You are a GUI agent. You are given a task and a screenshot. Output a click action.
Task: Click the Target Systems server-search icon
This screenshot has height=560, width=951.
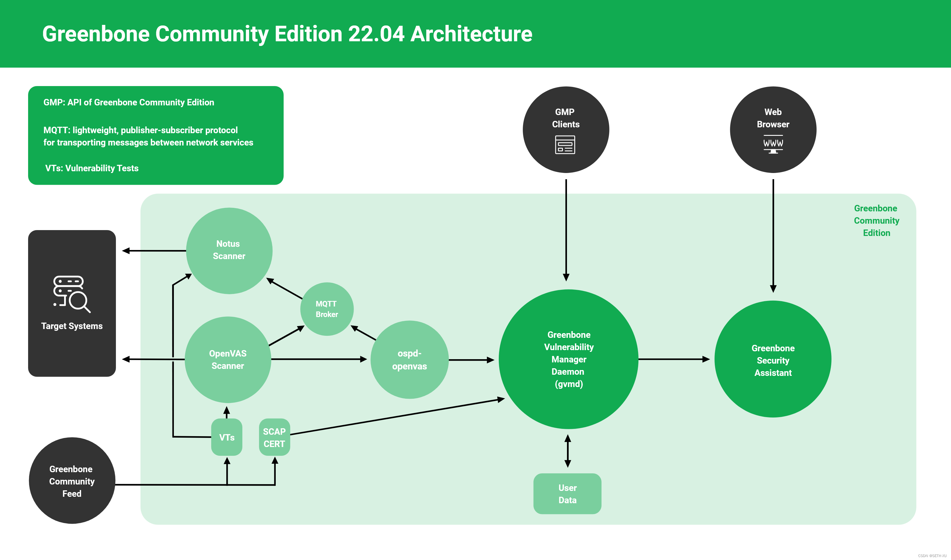[x=72, y=294]
